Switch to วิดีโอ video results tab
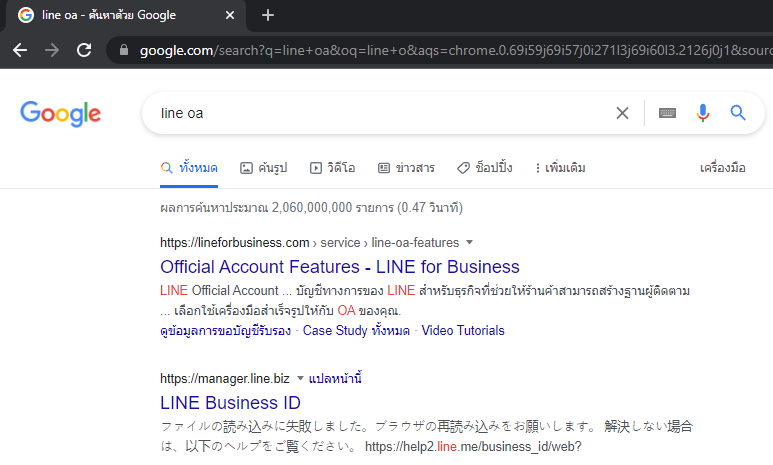Screen dimensions: 773x465 coord(332,168)
